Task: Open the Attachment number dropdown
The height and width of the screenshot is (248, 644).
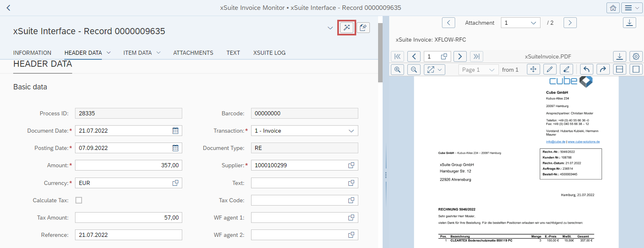Action: tap(520, 23)
